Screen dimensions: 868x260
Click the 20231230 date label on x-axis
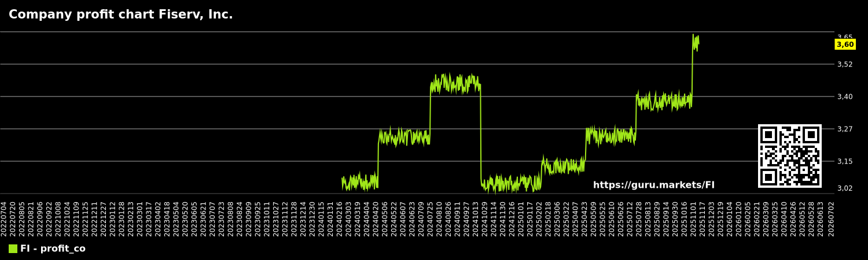tap(312, 218)
